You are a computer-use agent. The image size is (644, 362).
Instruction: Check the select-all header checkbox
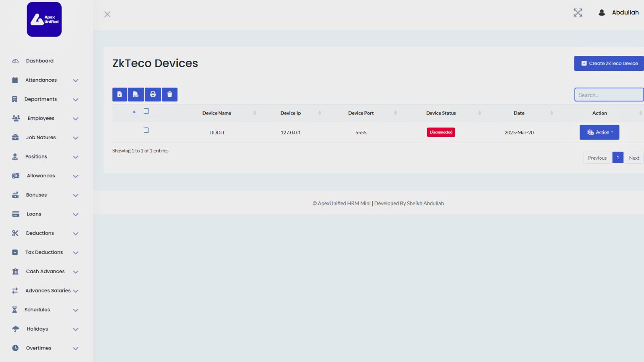[146, 111]
